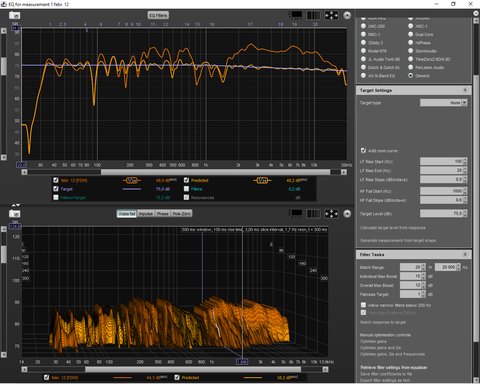This screenshot has height=384, width=480.
Task: Collapse the Filter Tasks section
Action: [465, 254]
